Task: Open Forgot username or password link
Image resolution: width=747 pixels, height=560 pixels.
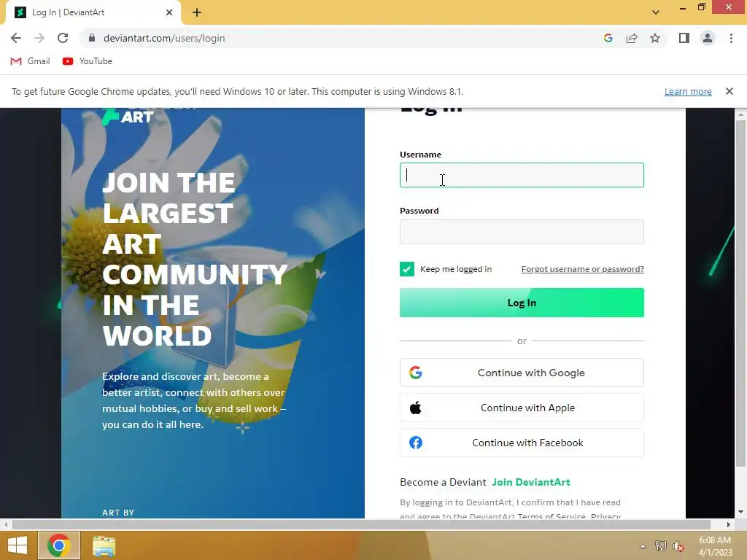Action: [x=582, y=269]
